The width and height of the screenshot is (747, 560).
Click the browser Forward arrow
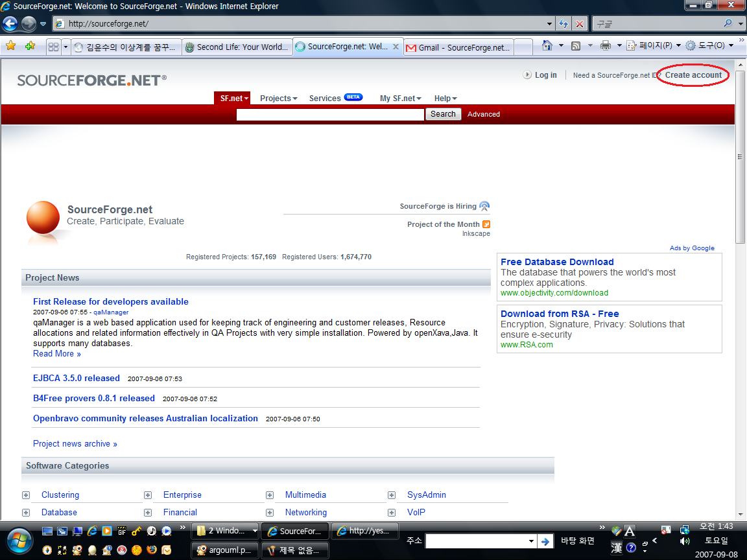pyautogui.click(x=29, y=23)
